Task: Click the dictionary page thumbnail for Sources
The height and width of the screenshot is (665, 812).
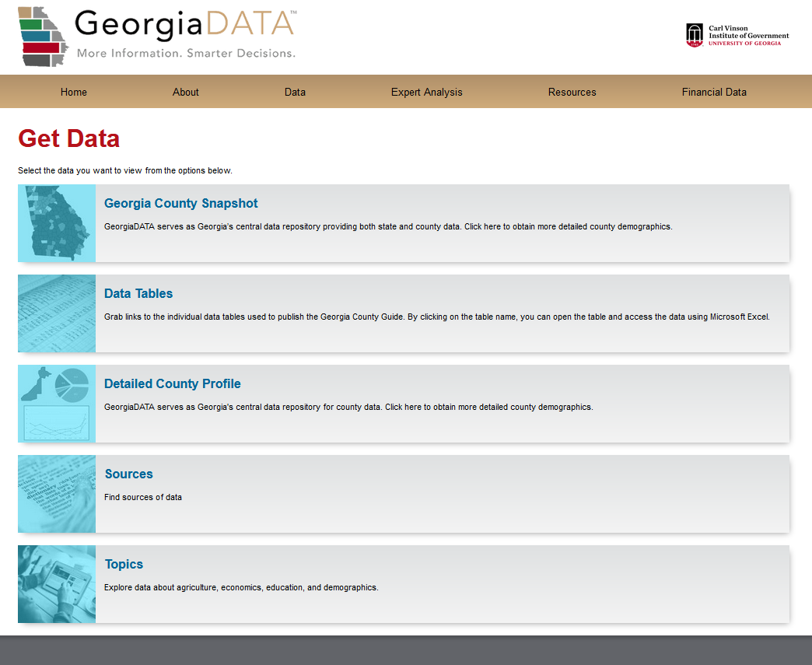Action: [57, 494]
